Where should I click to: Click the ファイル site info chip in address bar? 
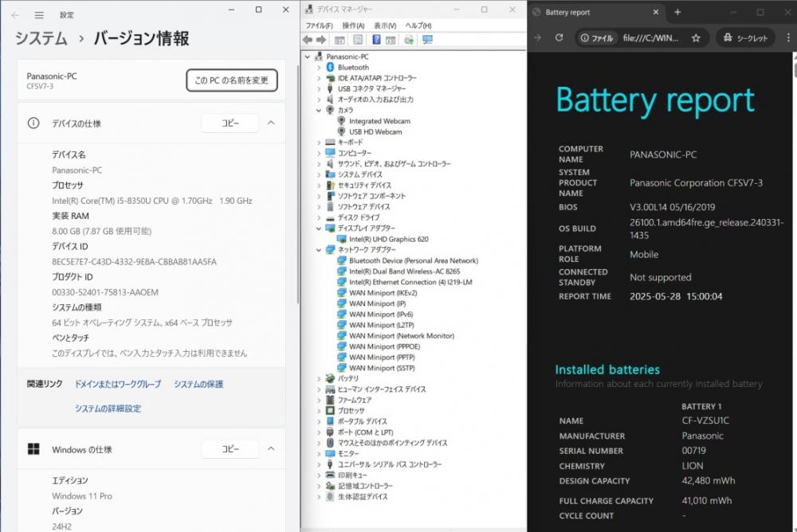[596, 37]
